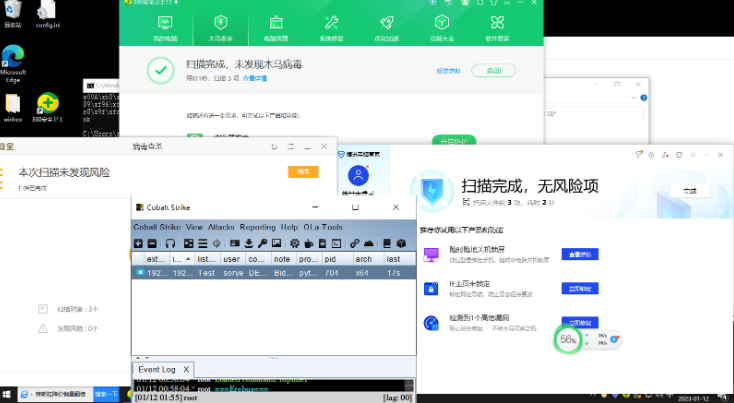Screen dimensions: 734x403
Task: Click the 返回 button in 360 window
Action: 493,71
